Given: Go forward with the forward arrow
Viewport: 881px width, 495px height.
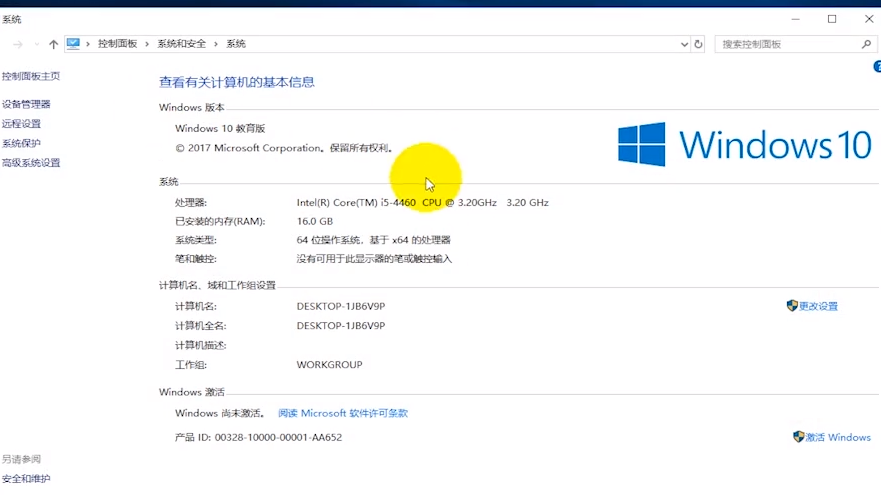Looking at the screenshot, I should tap(18, 44).
